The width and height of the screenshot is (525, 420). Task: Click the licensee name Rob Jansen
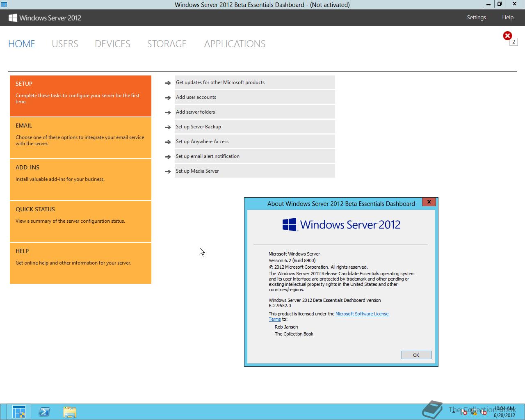click(286, 327)
